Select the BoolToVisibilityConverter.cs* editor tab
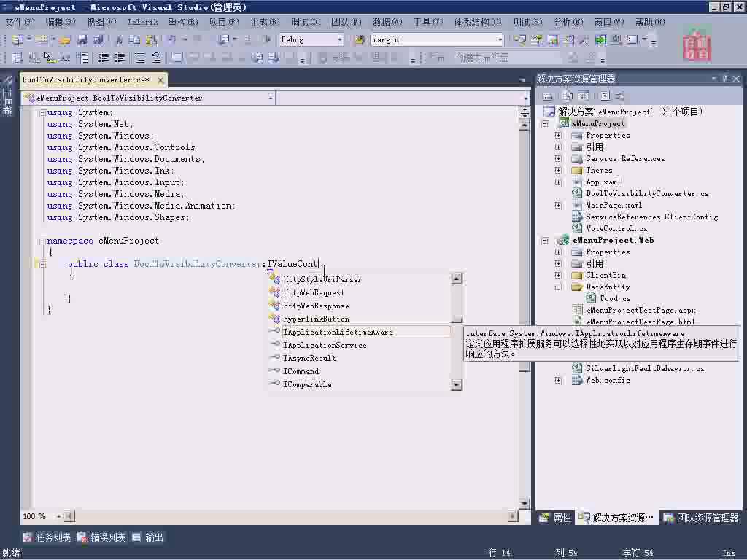This screenshot has height=560, width=747. (86, 80)
